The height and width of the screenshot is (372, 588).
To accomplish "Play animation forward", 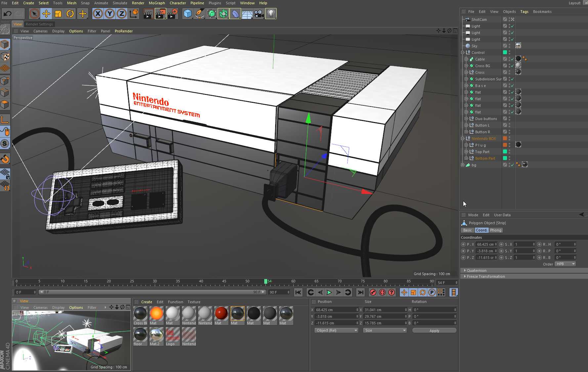I will [x=329, y=292].
